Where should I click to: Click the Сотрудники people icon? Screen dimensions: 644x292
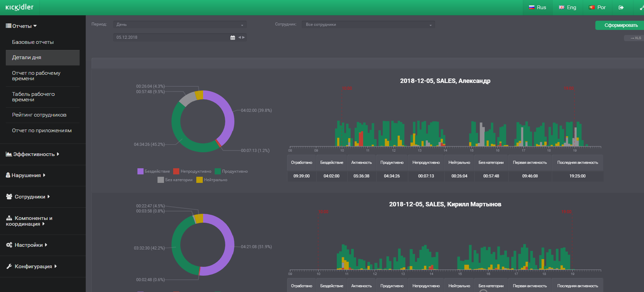point(9,196)
